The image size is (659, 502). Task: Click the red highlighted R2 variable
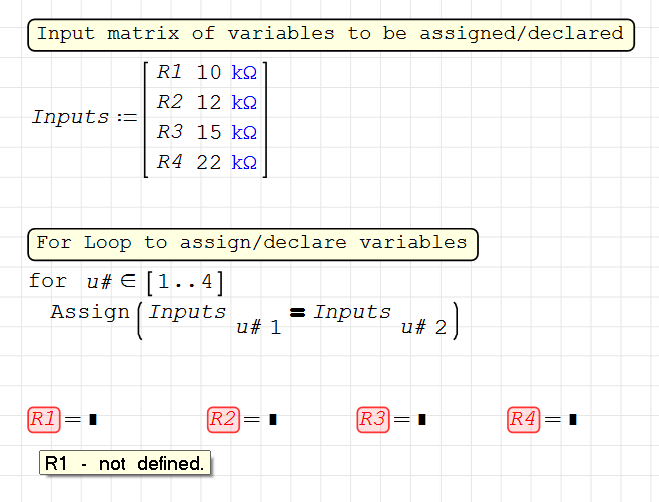(223, 420)
